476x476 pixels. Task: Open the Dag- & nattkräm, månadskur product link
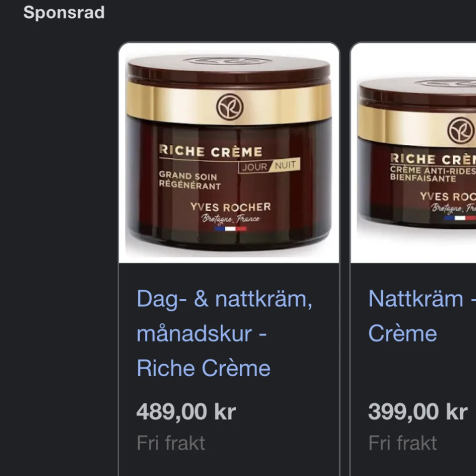225,333
